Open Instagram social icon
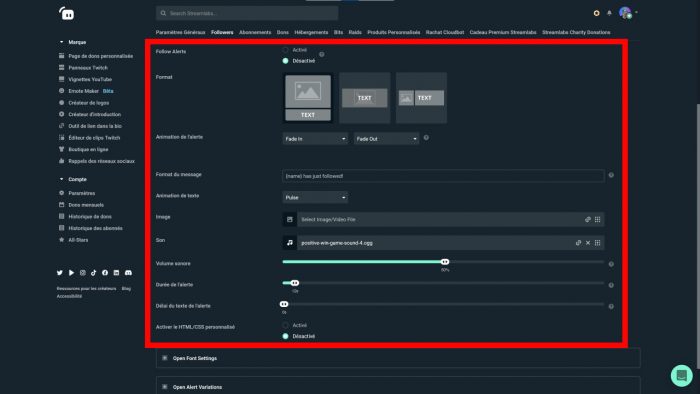The width and height of the screenshot is (700, 394). click(83, 273)
